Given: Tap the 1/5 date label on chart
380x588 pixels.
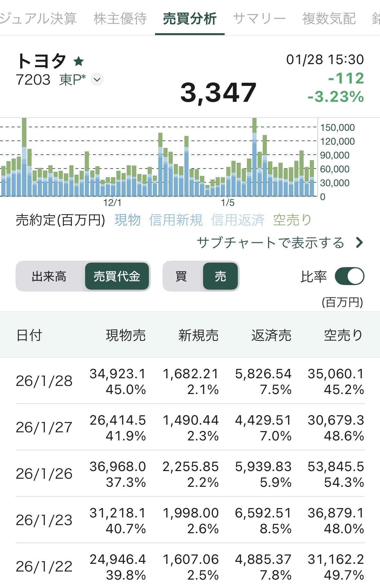Looking at the screenshot, I should tap(228, 203).
